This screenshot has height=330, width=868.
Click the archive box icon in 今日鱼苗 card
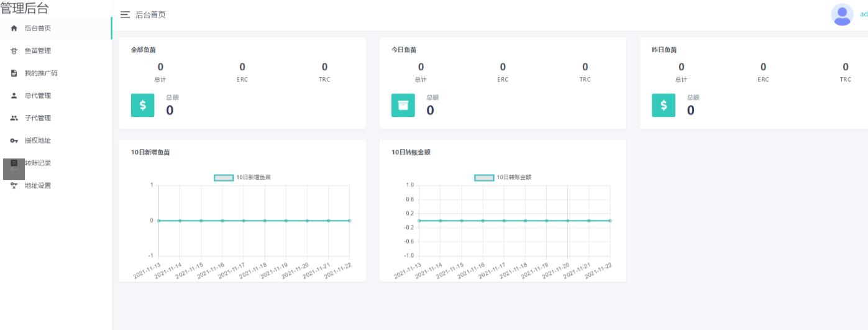(403, 106)
